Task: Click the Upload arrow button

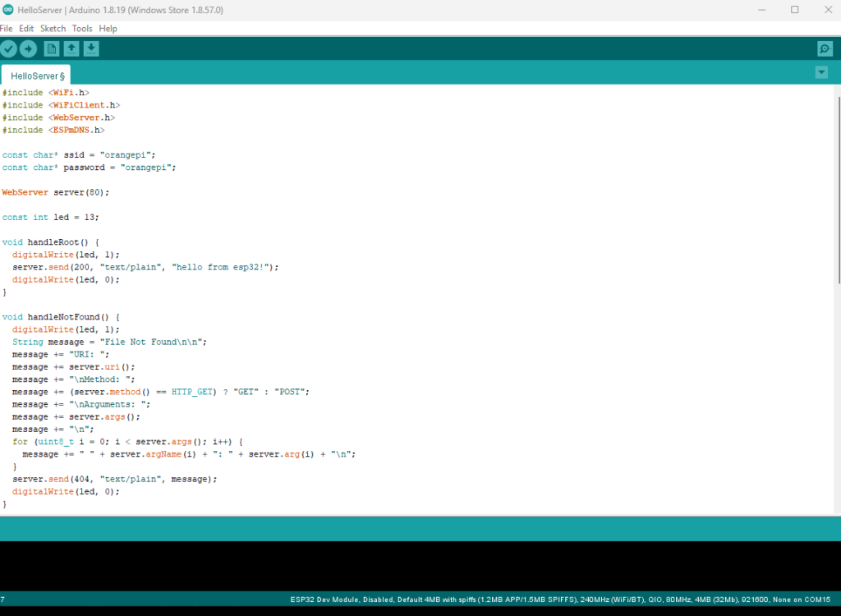Action: (x=29, y=48)
